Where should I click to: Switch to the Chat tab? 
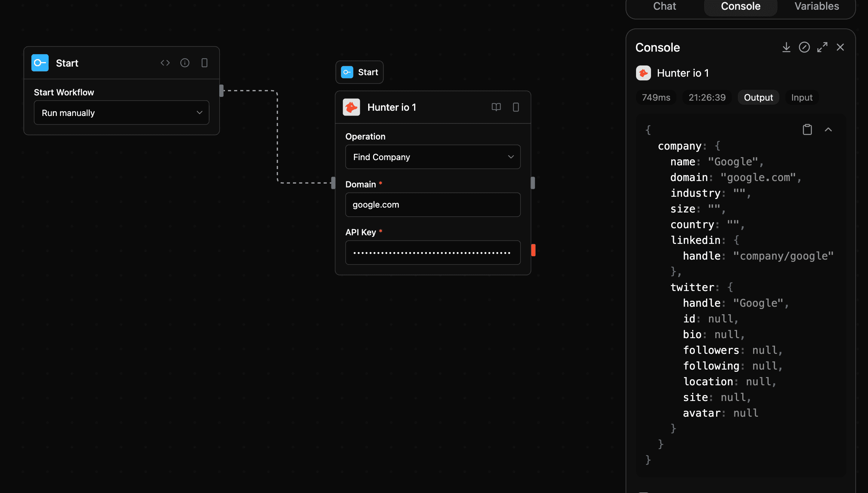click(x=664, y=6)
